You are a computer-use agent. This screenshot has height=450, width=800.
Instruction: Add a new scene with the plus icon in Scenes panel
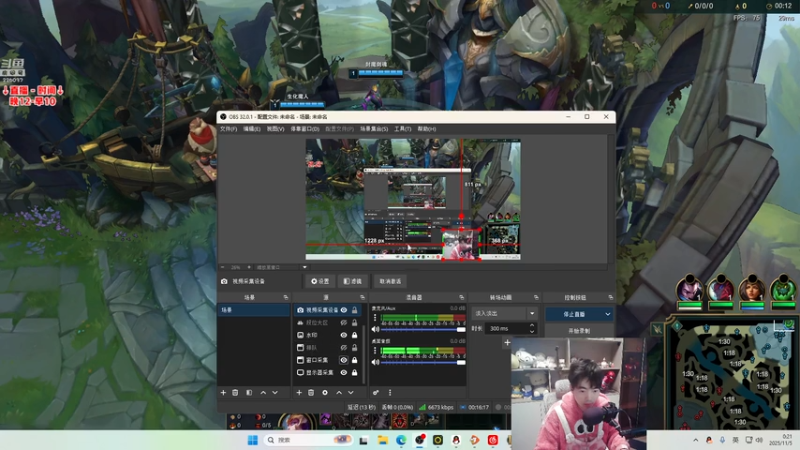223,392
